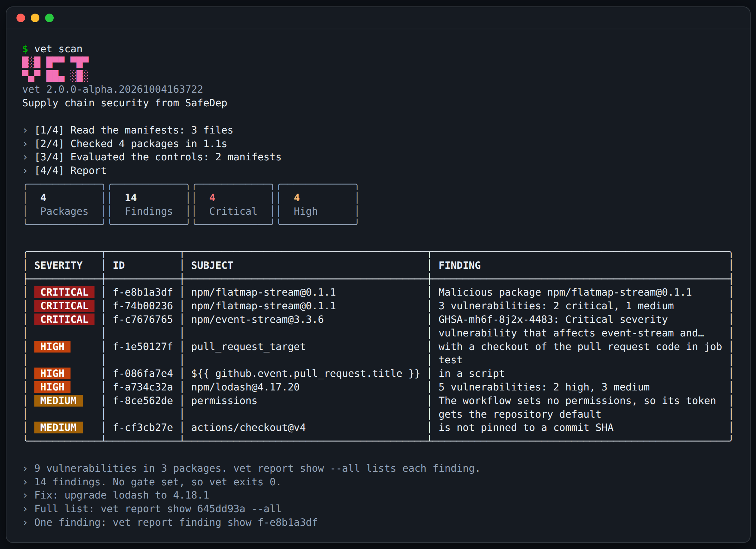756x549 pixels.
Task: Select finding ID f-74b00236
Action: click(x=143, y=306)
